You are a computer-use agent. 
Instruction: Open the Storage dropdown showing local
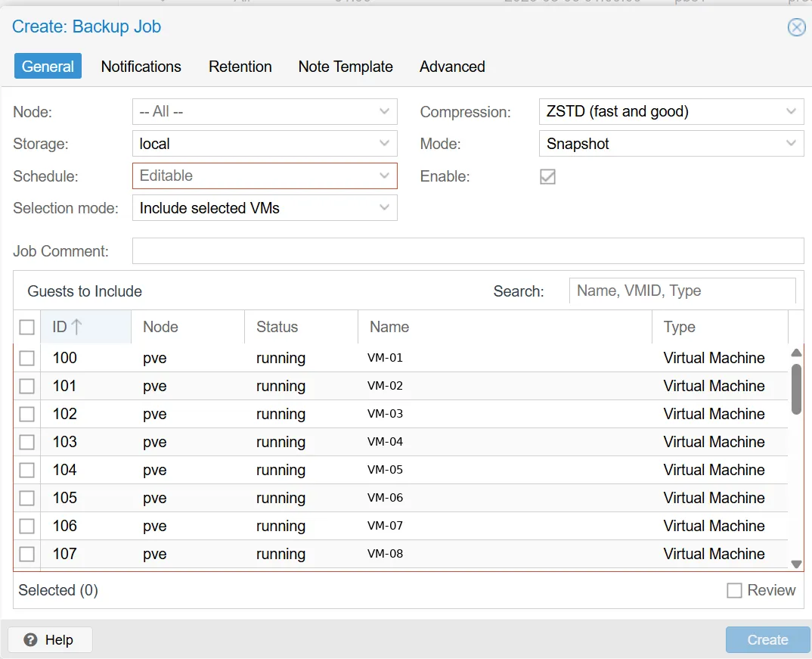click(265, 144)
